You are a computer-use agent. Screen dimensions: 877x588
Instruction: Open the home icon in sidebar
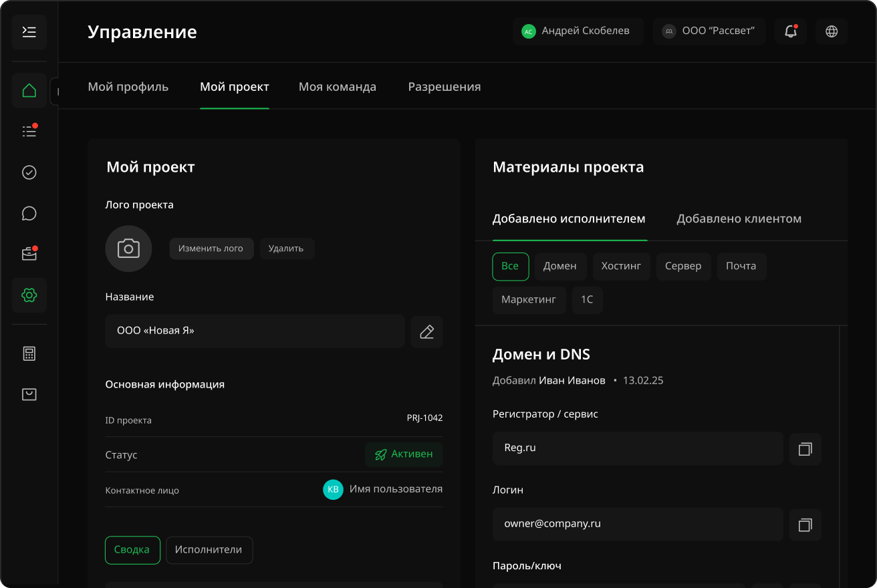pos(29,90)
